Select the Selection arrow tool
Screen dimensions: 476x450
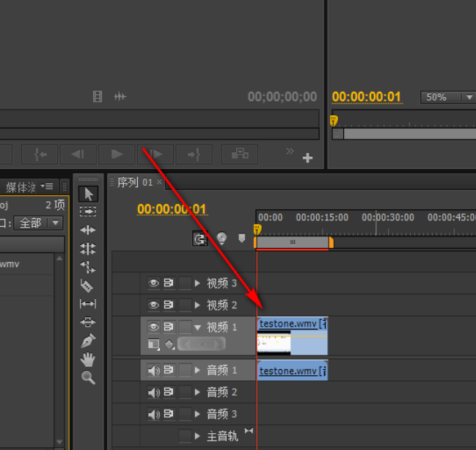(89, 194)
